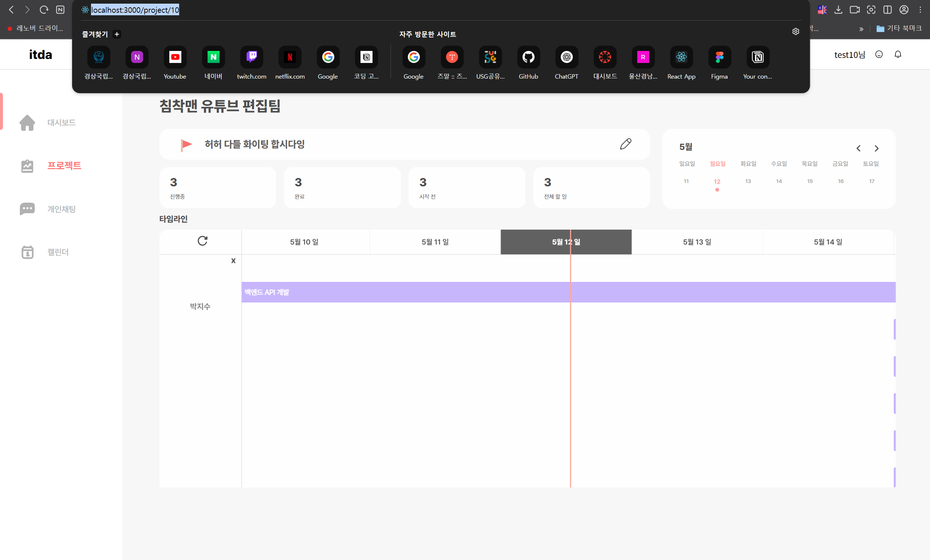This screenshot has width=930, height=560.
Task: Click the pencil edit icon beside project motto
Action: coord(626,144)
